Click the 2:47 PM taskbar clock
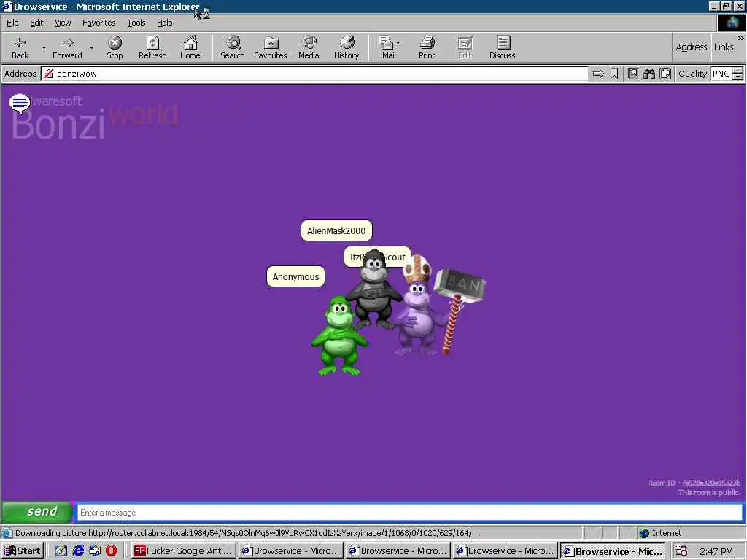Viewport: 747px width, 560px height. pos(716,551)
